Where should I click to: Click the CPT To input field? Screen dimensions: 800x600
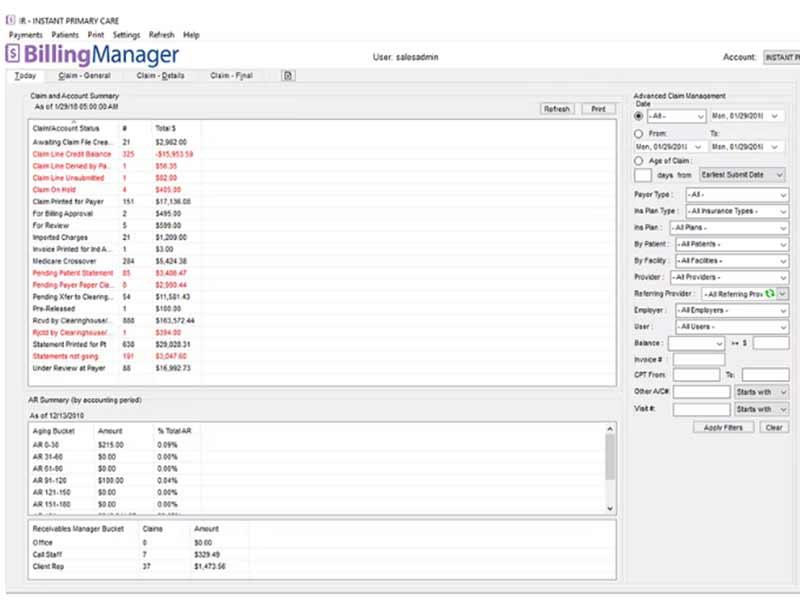[x=765, y=375]
